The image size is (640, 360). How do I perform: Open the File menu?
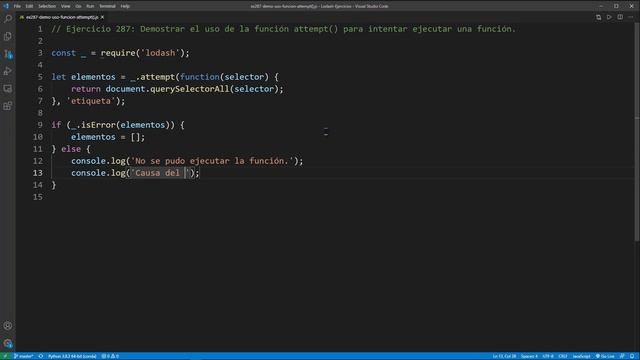tap(17, 6)
